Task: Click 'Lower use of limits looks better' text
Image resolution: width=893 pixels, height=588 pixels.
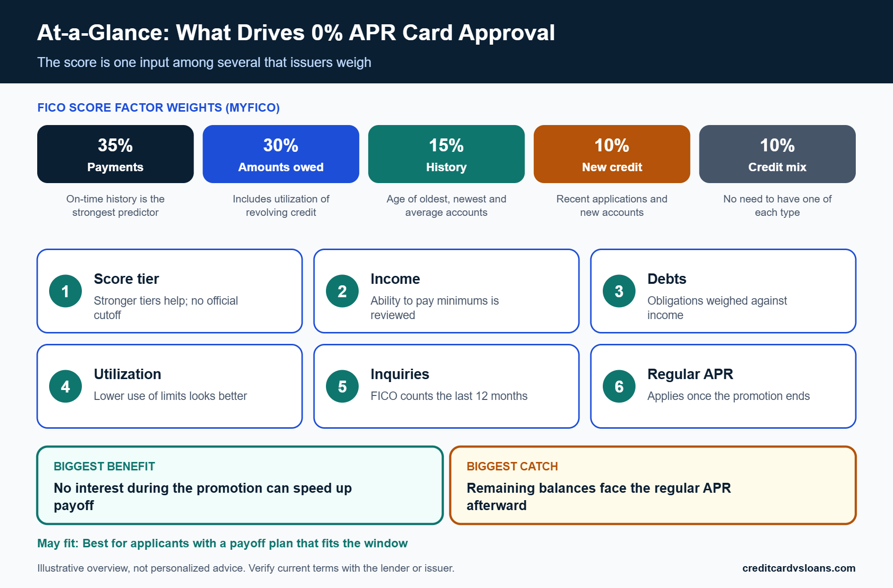Action: (170, 396)
